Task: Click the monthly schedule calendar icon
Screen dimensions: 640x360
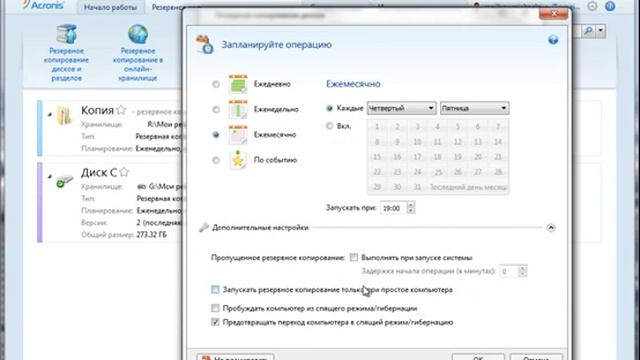Action: click(238, 135)
